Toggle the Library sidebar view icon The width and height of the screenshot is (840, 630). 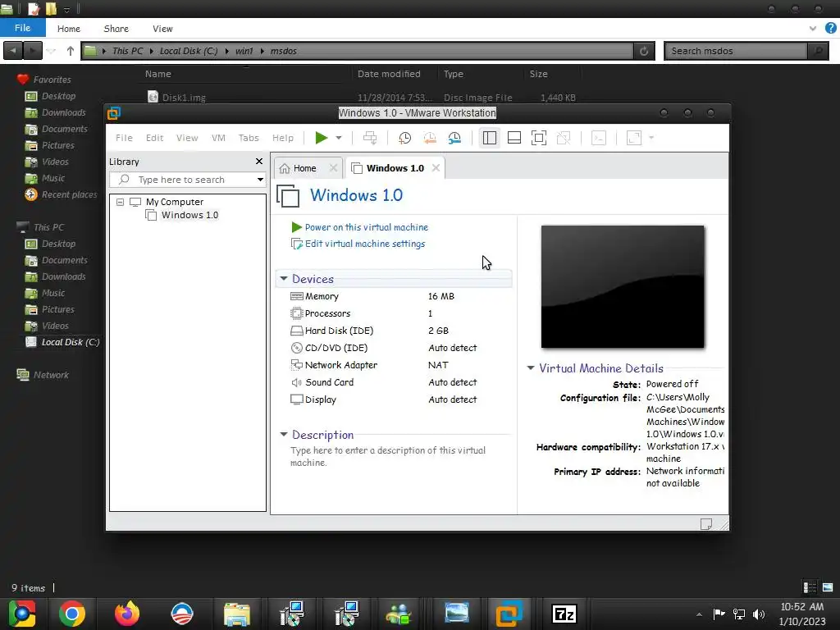click(489, 138)
